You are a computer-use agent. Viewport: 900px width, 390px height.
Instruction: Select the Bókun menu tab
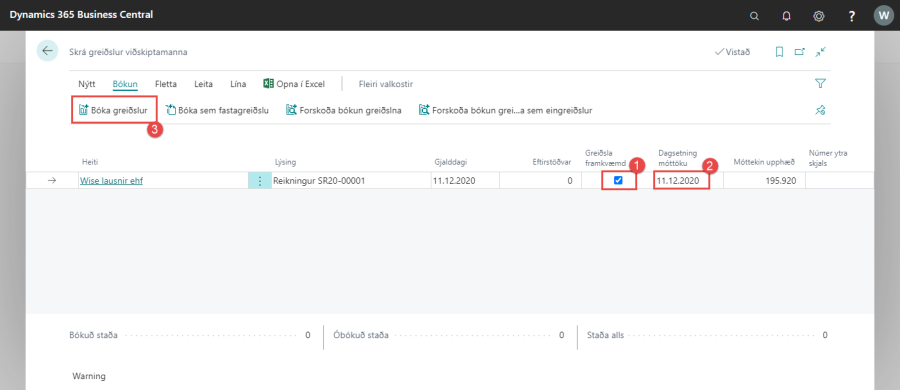coord(125,84)
